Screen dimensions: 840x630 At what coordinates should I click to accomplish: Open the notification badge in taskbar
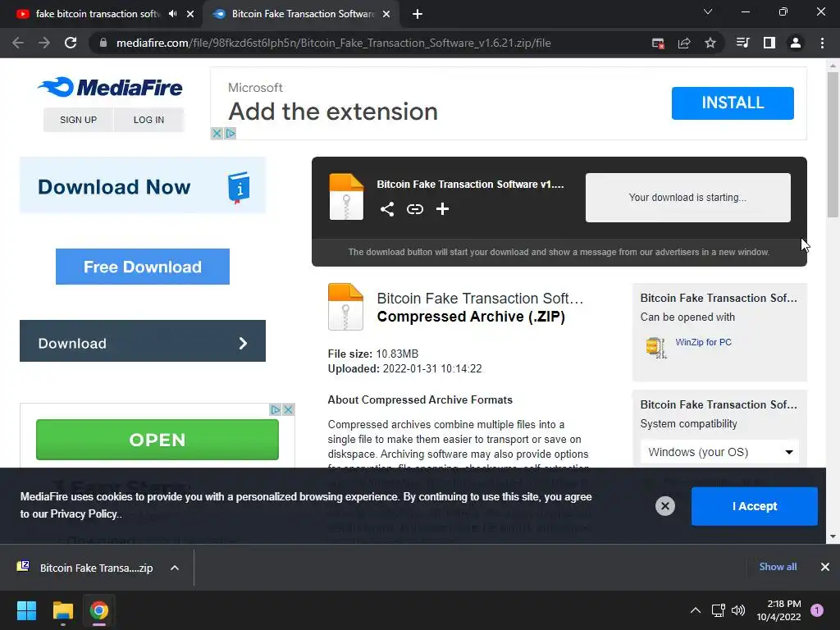(x=816, y=610)
